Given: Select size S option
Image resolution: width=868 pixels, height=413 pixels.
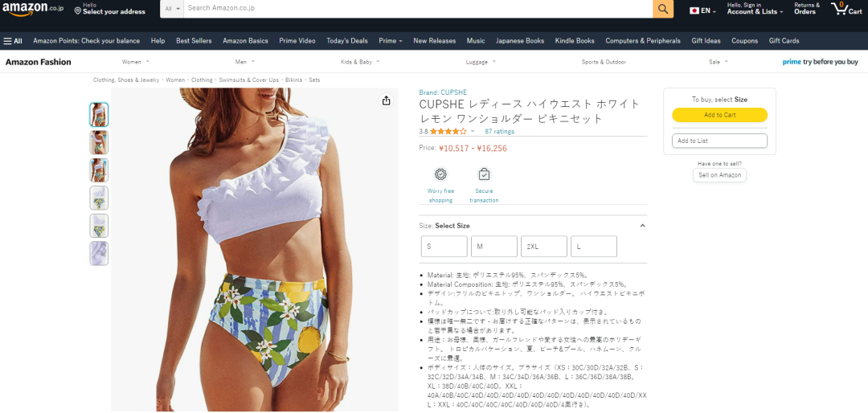Looking at the screenshot, I should 444,247.
